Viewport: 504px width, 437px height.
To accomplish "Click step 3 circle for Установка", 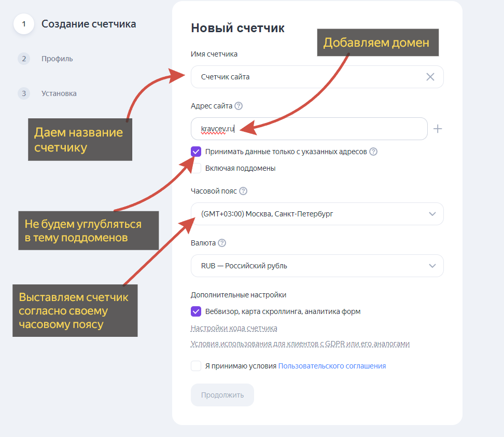I will [24, 93].
